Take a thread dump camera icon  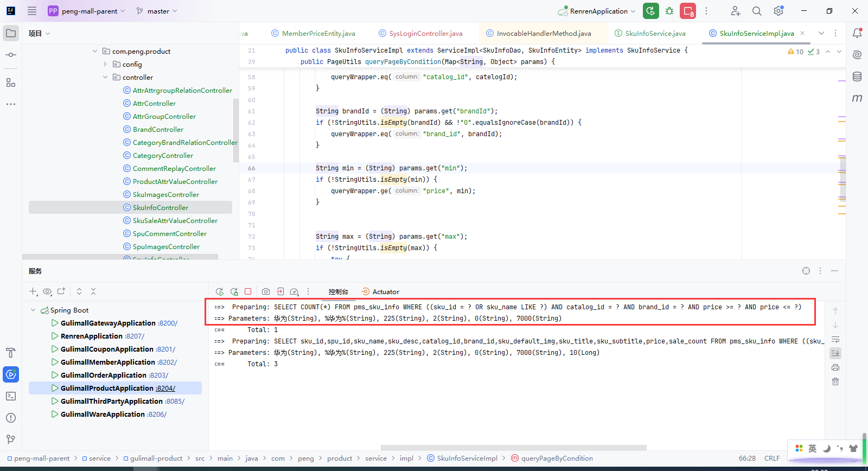tap(266, 291)
